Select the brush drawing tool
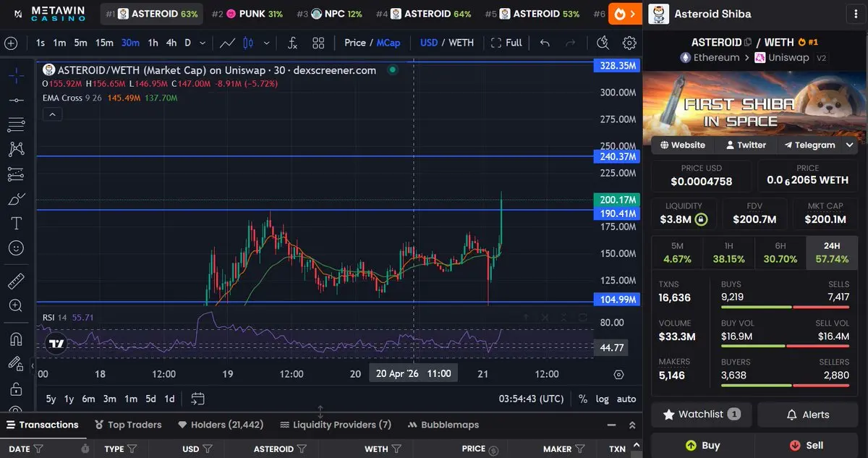Screen dimensions: 868x458 click(16, 198)
